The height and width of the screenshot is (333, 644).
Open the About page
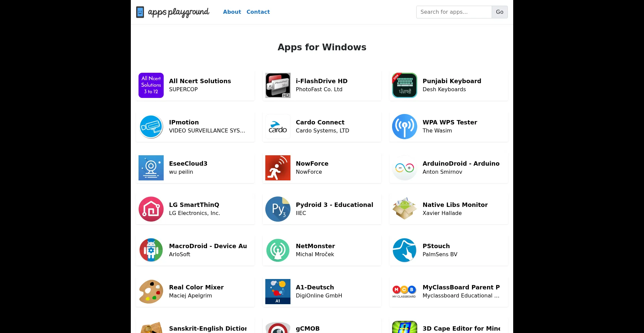232,12
